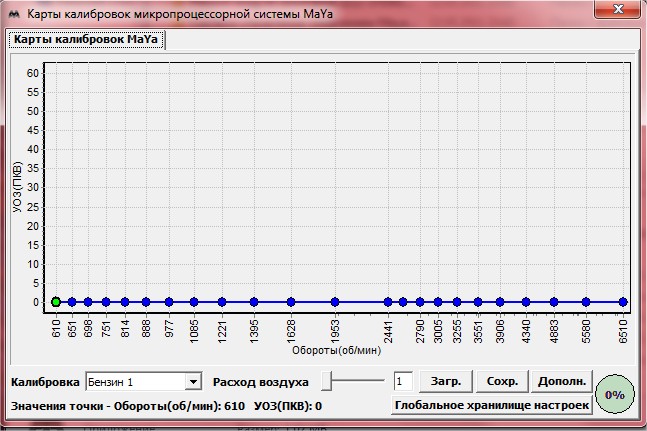The image size is (647, 431).
Task: Select the chart point at 1953 rpm
Action: pos(335,301)
